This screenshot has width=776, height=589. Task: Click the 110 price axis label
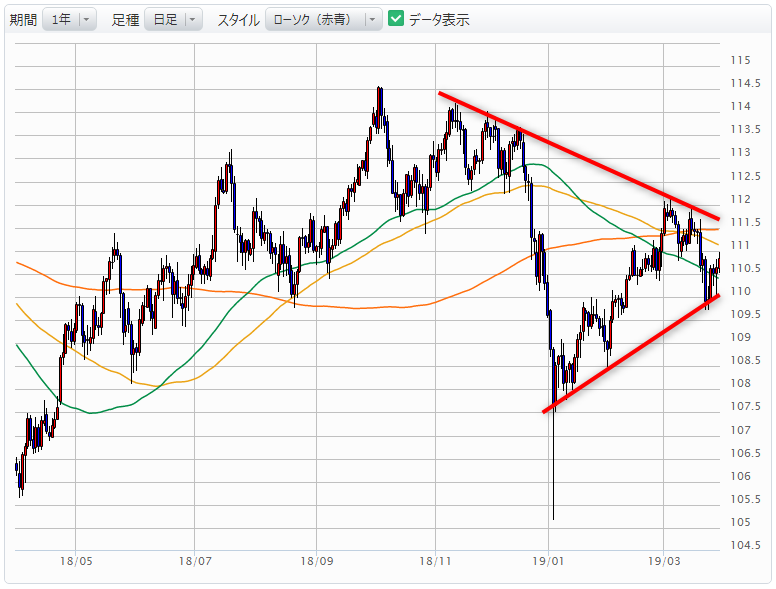coord(740,291)
